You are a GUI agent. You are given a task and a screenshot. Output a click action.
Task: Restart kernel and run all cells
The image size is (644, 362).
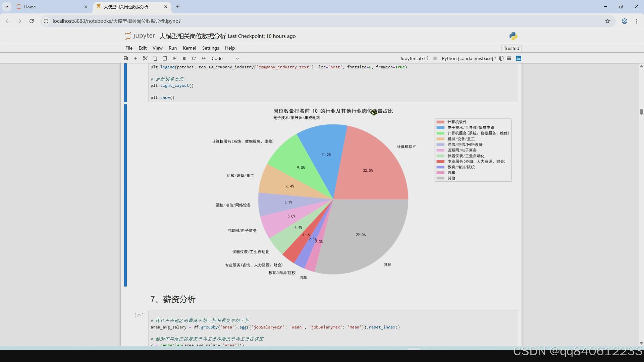pos(204,58)
